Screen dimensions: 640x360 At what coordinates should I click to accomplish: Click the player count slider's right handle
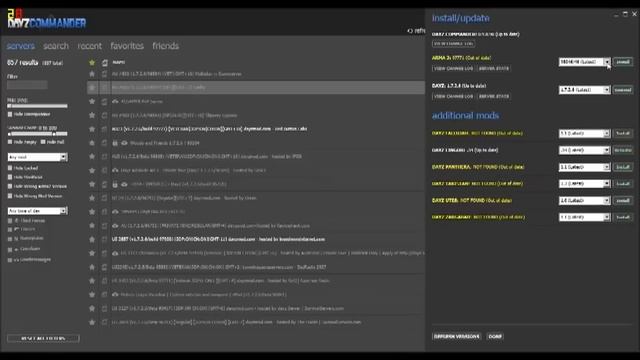pos(54,134)
